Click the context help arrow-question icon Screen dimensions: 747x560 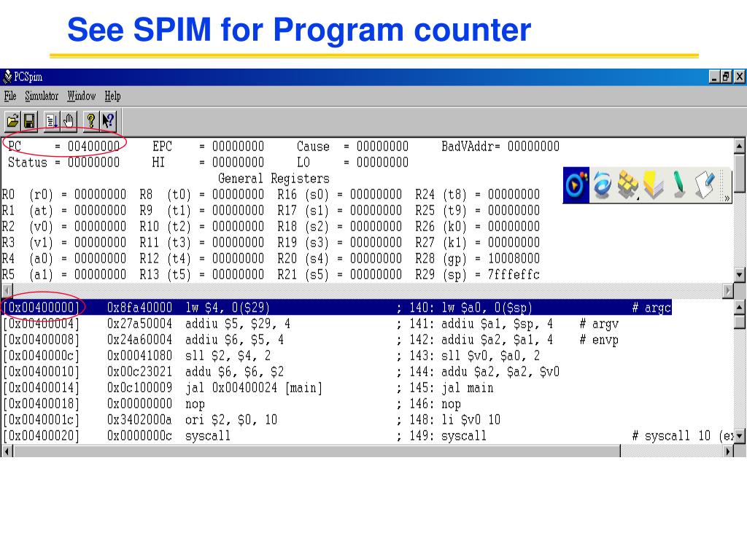pos(108,121)
